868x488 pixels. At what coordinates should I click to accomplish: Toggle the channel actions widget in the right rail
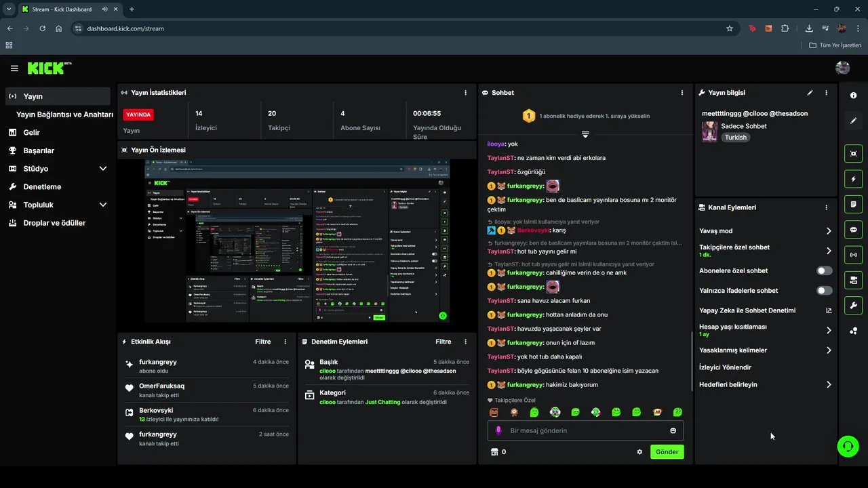[x=854, y=280]
